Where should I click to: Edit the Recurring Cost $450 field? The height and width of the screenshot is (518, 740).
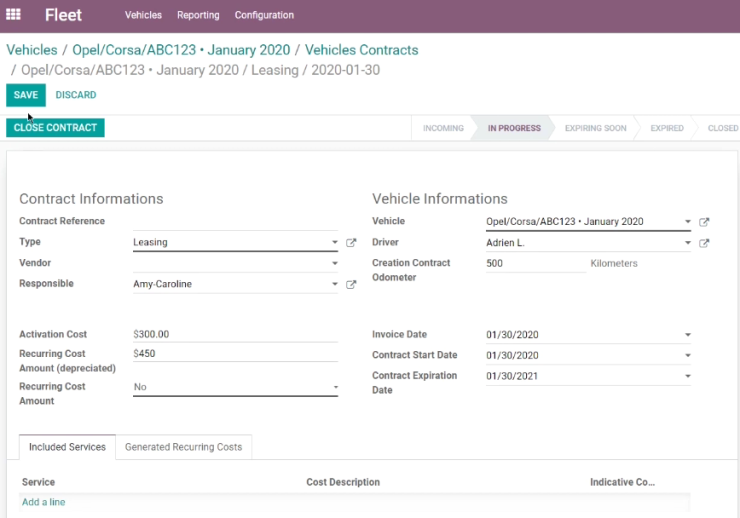point(235,353)
